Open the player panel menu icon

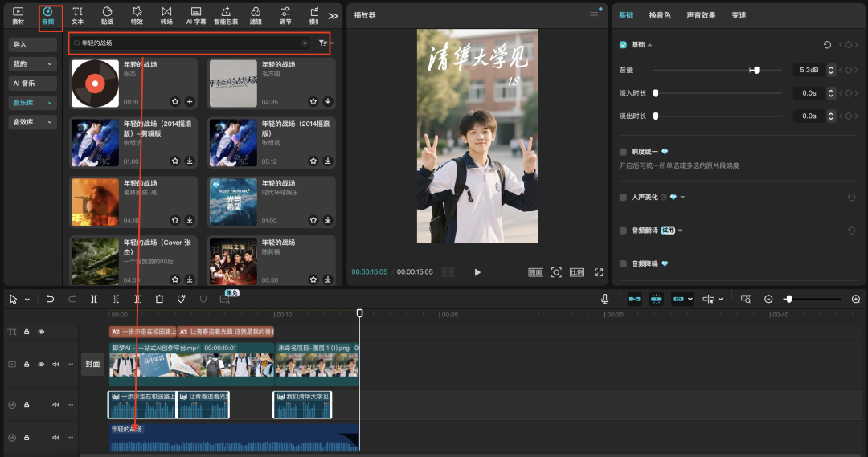pyautogui.click(x=594, y=15)
